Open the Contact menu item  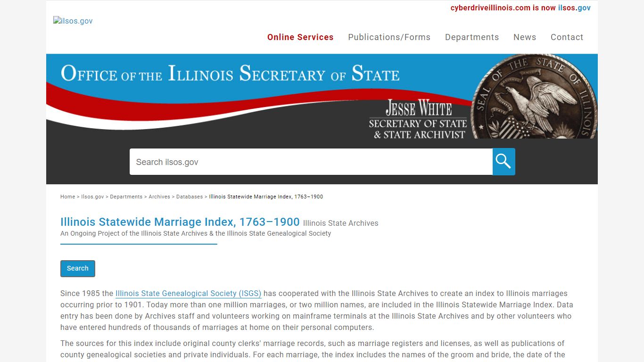[567, 37]
